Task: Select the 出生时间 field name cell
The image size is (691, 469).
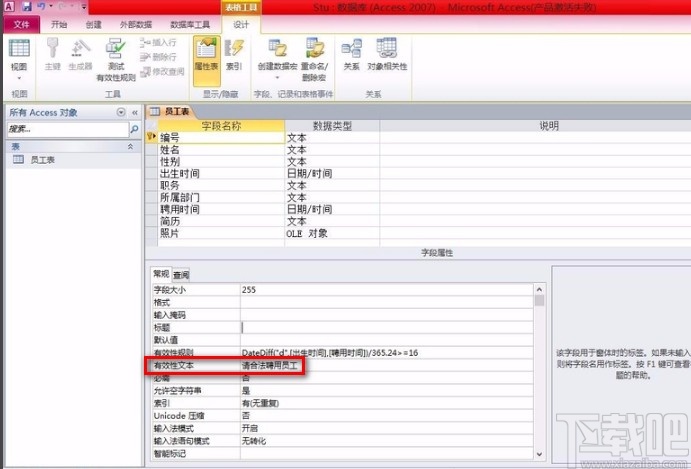Action: [221, 174]
